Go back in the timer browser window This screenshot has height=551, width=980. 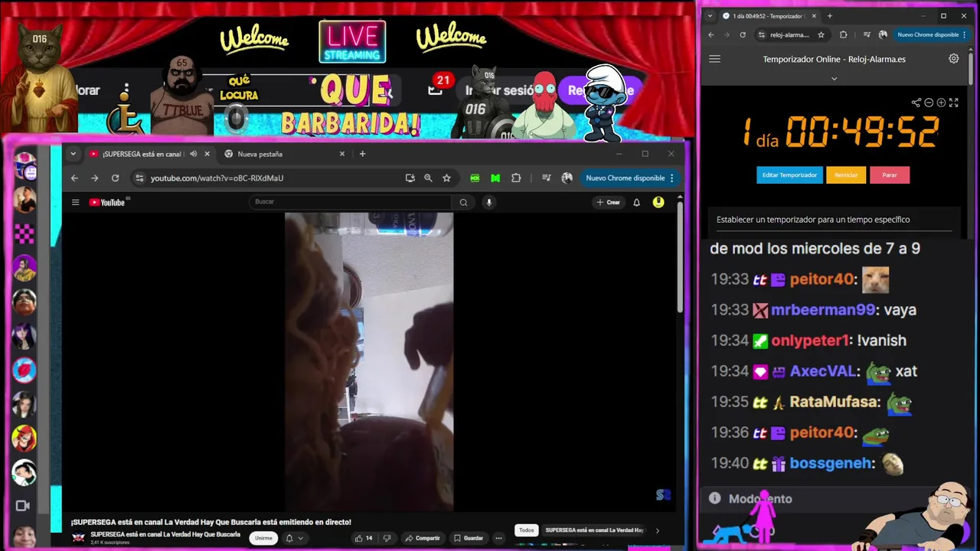coord(710,34)
